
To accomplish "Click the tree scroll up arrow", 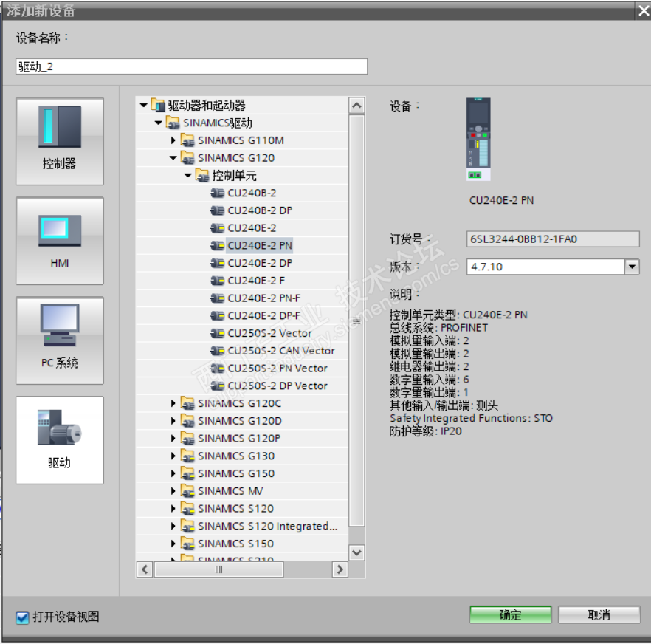I will (356, 106).
